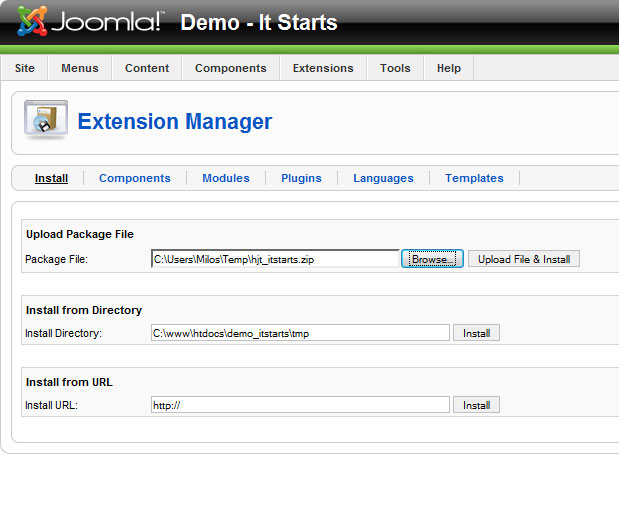Switch to the Templates tab
This screenshot has width=619, height=514.
pos(474,178)
